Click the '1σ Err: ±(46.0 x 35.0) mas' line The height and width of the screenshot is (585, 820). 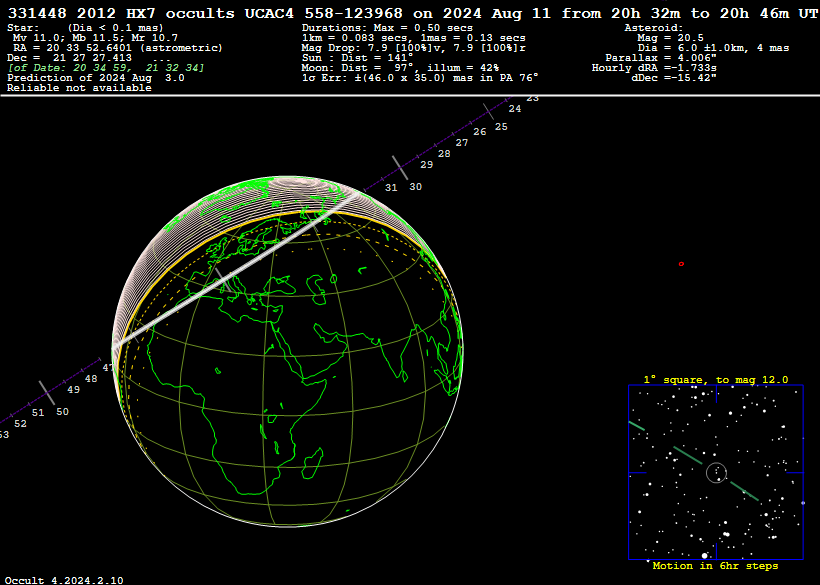coord(420,77)
